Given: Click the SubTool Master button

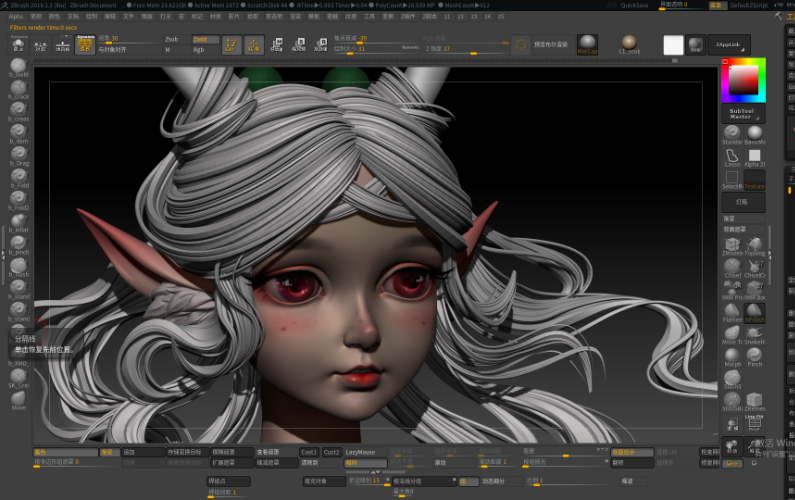Looking at the screenshot, I should 741,113.
